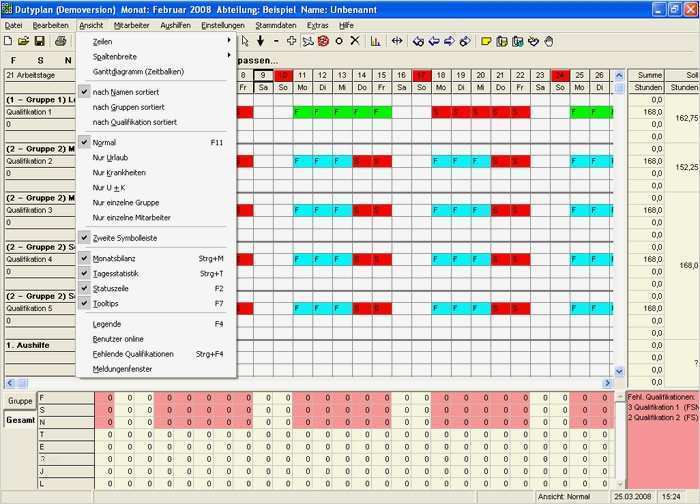Switch to the Gruppe tab

pyautogui.click(x=20, y=401)
